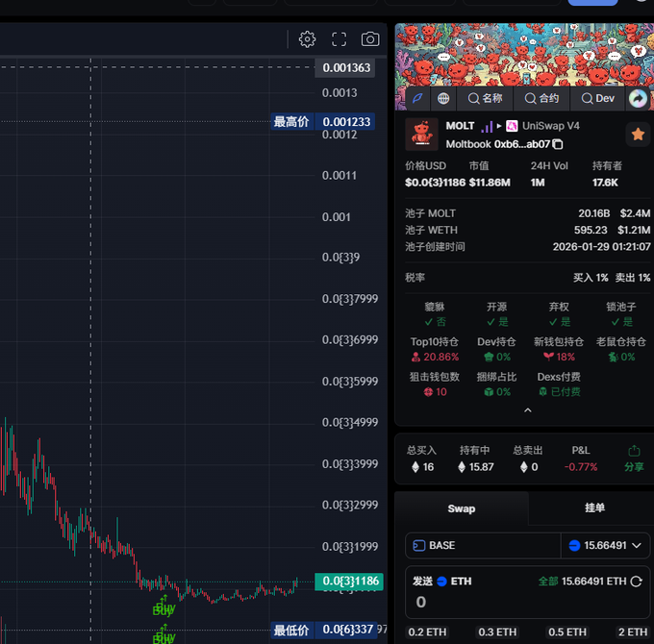Copy the Moltbook contract address

[x=558, y=144]
